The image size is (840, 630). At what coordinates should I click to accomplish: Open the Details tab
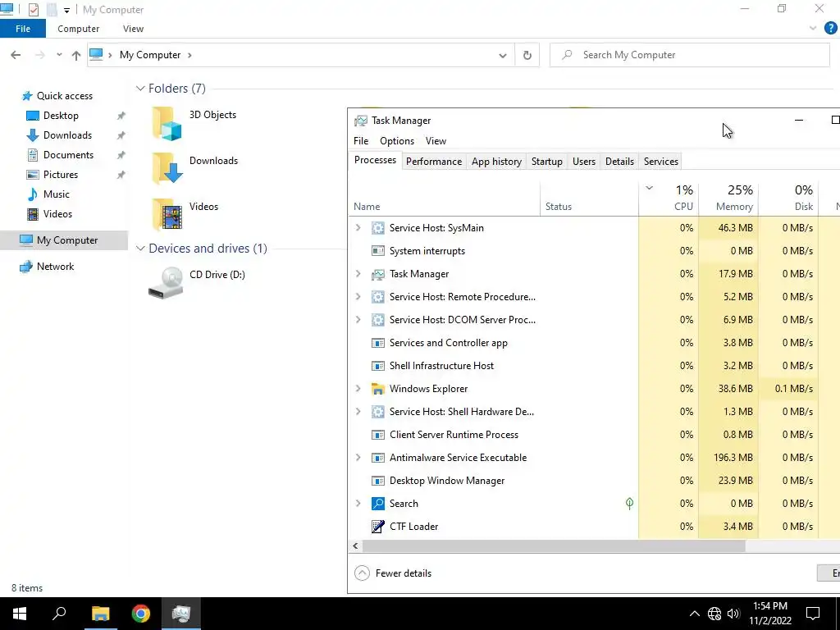tap(620, 162)
